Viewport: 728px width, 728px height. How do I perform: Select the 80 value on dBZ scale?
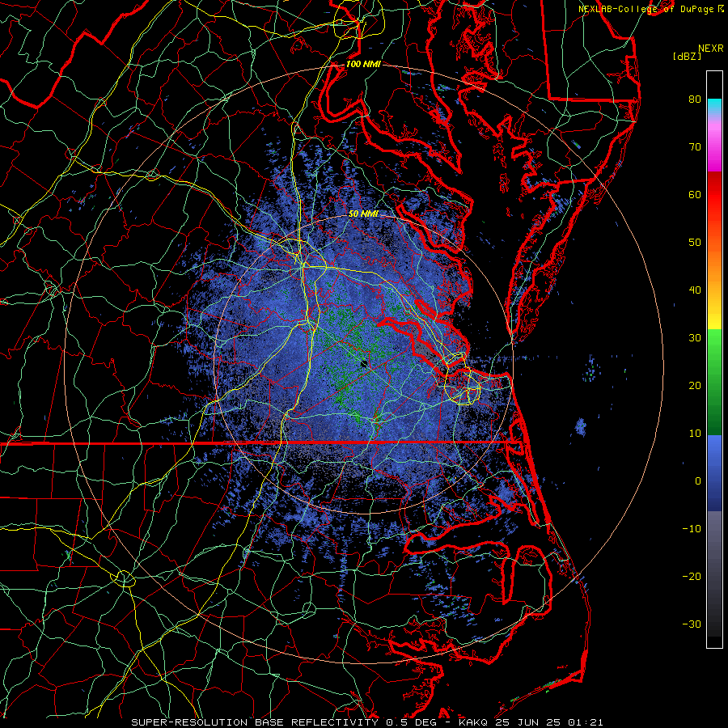coord(695,99)
